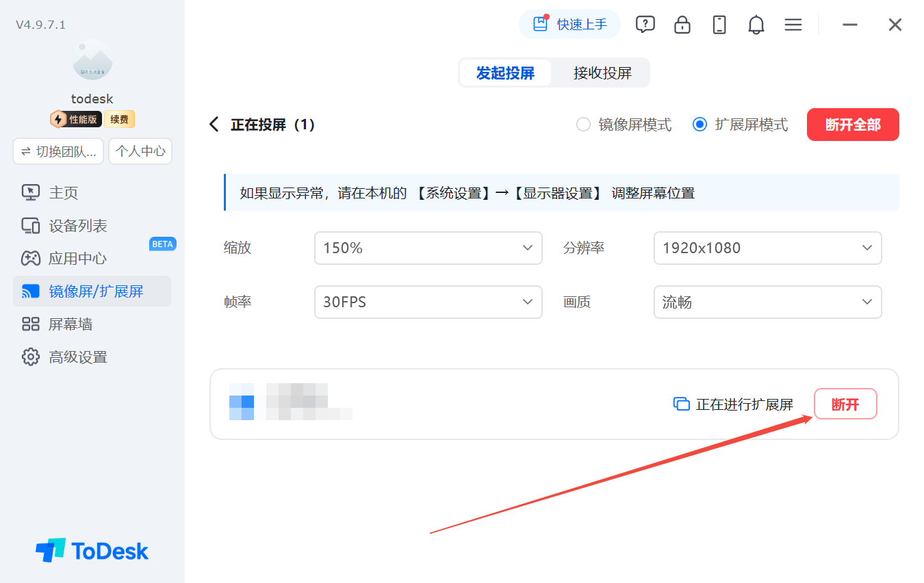924x583 pixels.
Task: Close the ToDesk window
Action: click(895, 25)
